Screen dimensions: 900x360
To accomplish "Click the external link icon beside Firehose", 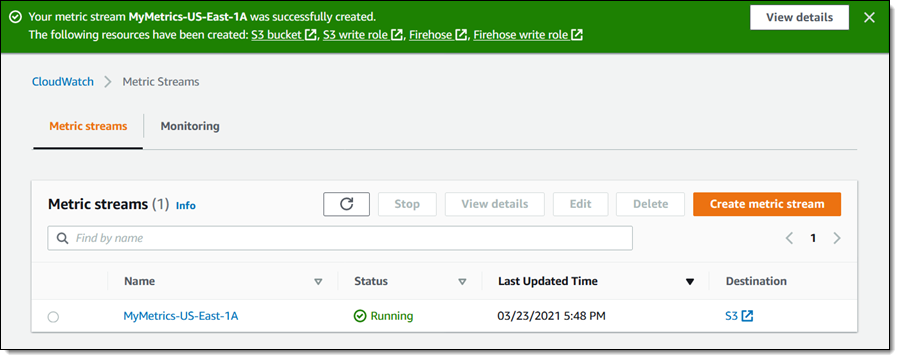I will point(461,35).
